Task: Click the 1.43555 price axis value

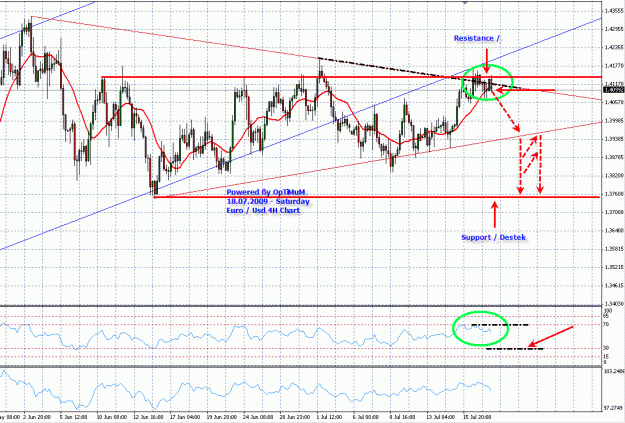Action: point(614,10)
